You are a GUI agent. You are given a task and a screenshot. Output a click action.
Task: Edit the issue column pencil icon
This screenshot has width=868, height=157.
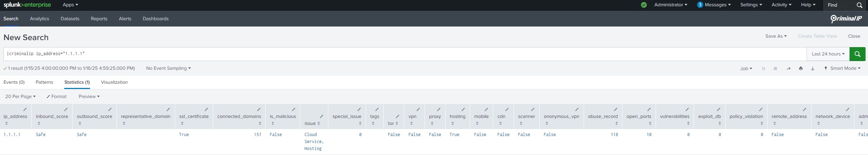coord(322,117)
